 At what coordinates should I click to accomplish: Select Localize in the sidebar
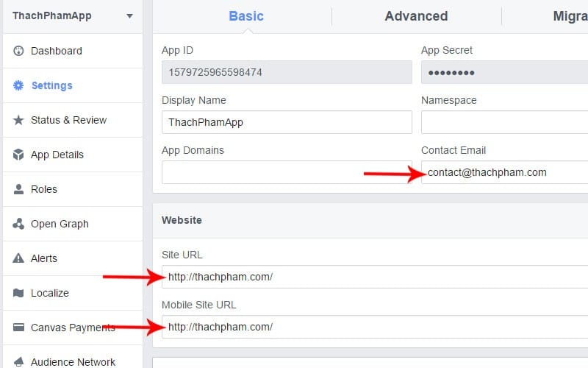(73, 292)
